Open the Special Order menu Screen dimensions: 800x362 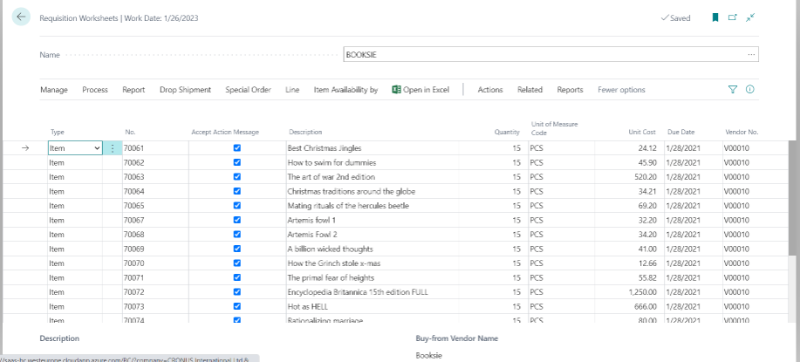(248, 90)
